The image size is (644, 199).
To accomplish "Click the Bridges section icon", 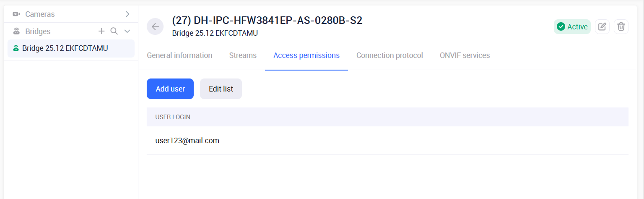I will [x=16, y=31].
